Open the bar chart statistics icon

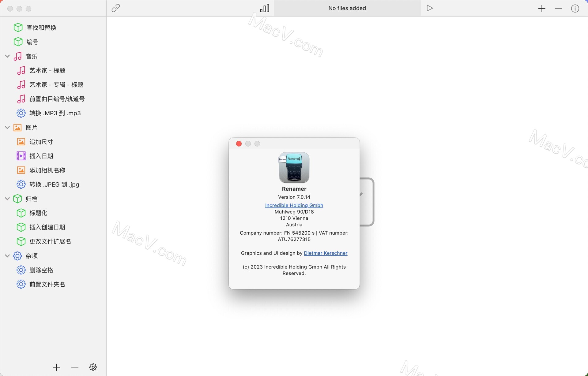coord(265,8)
